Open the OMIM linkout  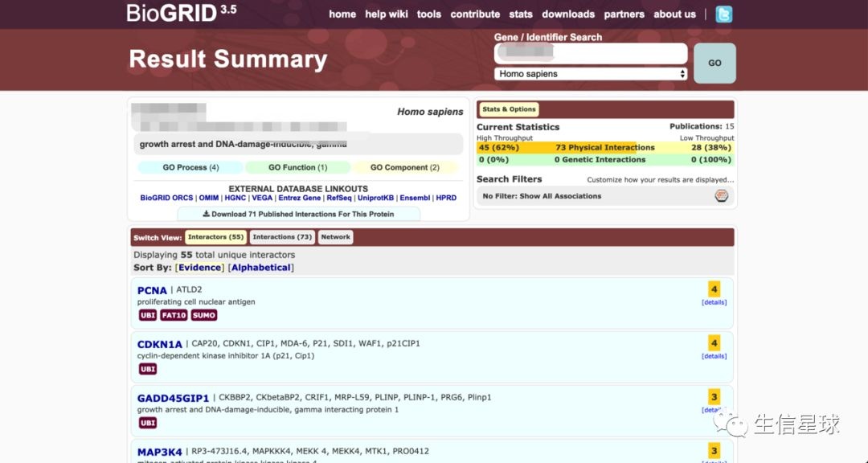[209, 198]
